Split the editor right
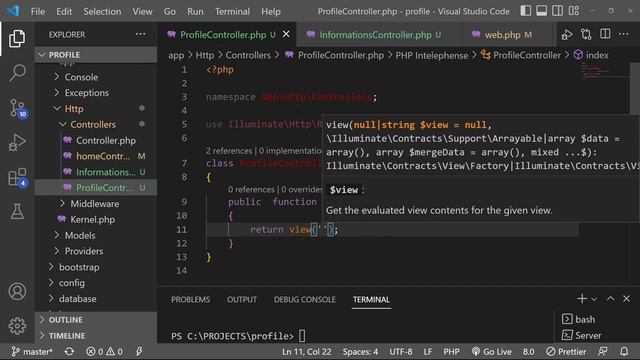 (x=605, y=34)
